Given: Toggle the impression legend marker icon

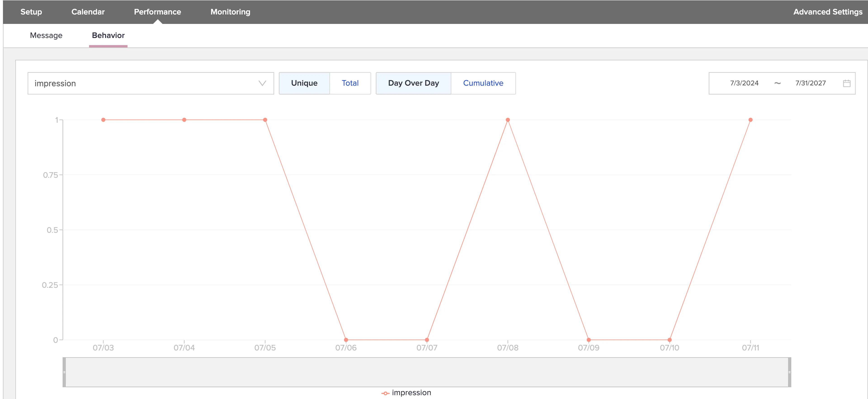Looking at the screenshot, I should pyautogui.click(x=385, y=393).
